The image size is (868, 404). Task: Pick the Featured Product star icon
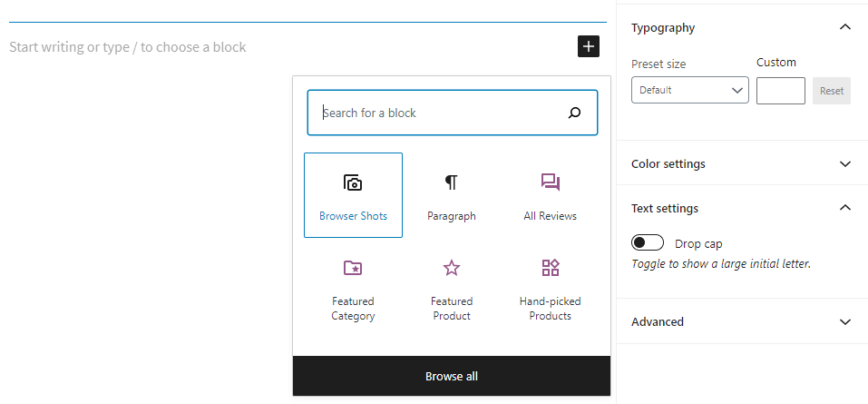(x=452, y=268)
